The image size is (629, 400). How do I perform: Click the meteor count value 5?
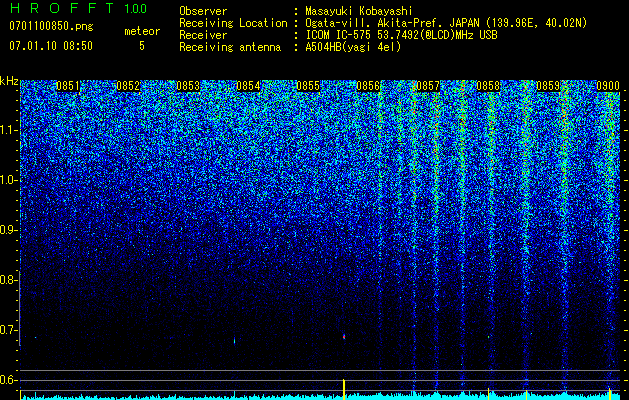coord(142,46)
